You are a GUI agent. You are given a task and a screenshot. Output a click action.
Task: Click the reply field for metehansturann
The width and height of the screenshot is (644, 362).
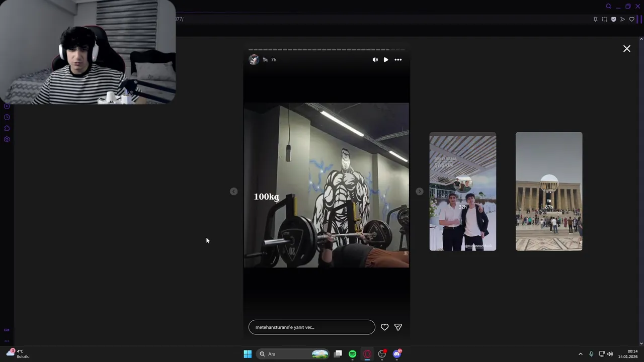311,327
